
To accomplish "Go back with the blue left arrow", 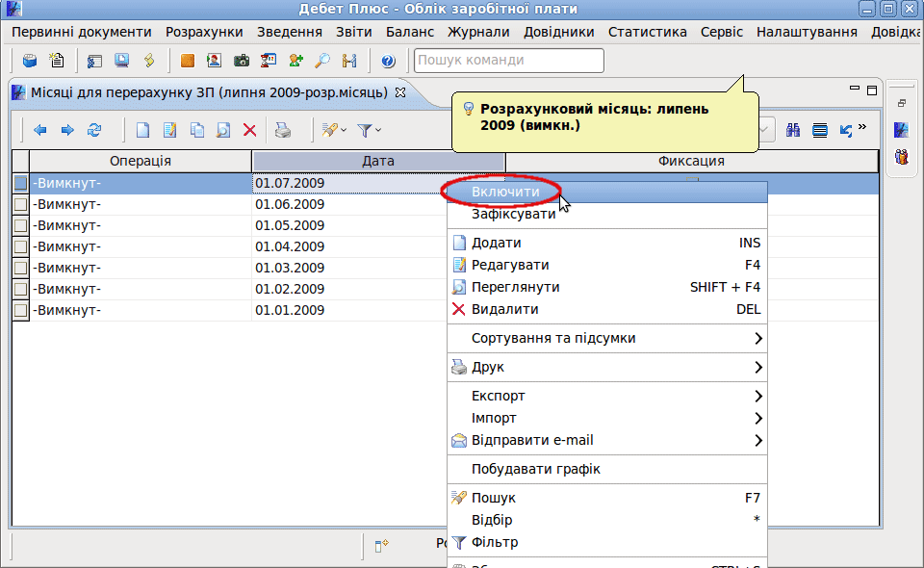I will (40, 130).
